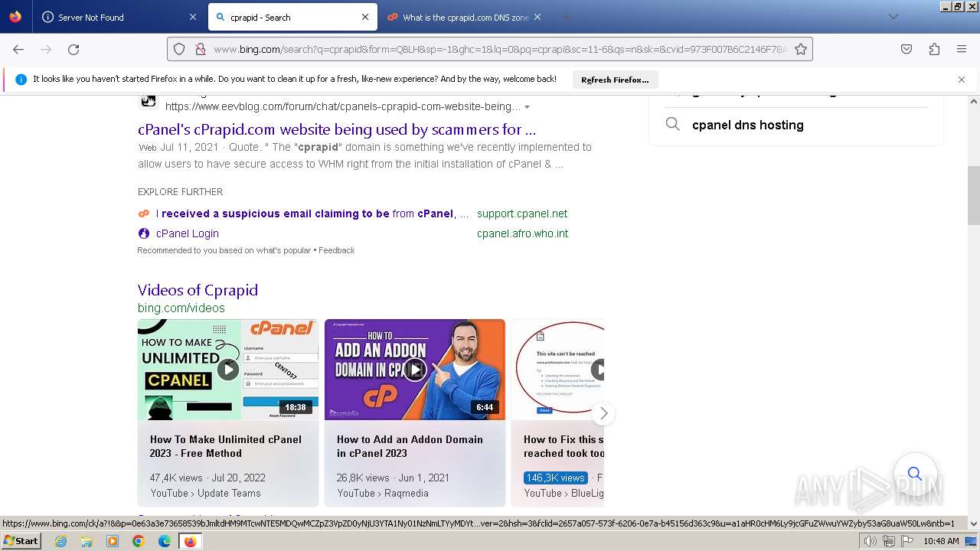Launch Chrome from the taskbar
This screenshot has height=551, width=980.
(139, 541)
